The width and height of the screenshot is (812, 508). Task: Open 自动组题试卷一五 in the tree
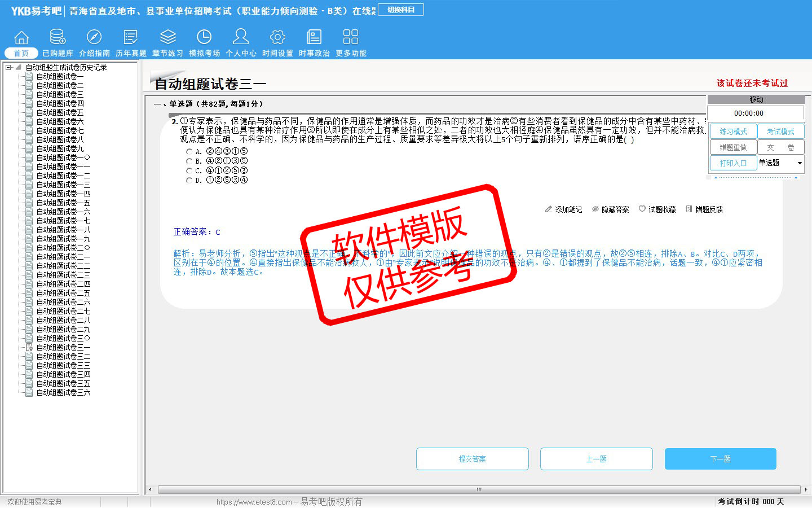click(x=63, y=203)
